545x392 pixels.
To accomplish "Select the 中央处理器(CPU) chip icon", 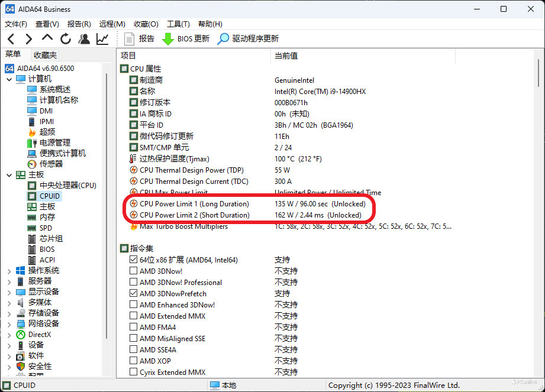I will 31,186.
